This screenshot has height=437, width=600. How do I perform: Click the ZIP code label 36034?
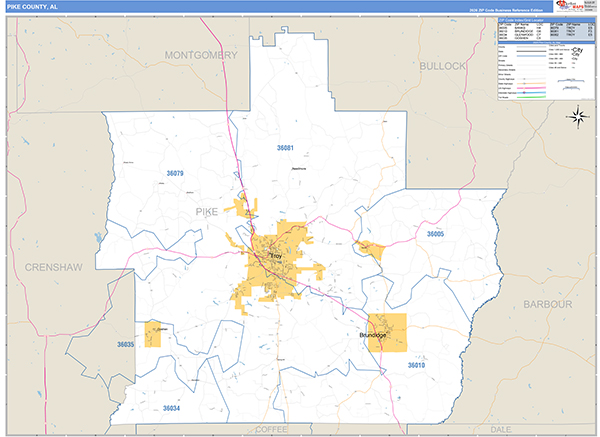click(171, 408)
